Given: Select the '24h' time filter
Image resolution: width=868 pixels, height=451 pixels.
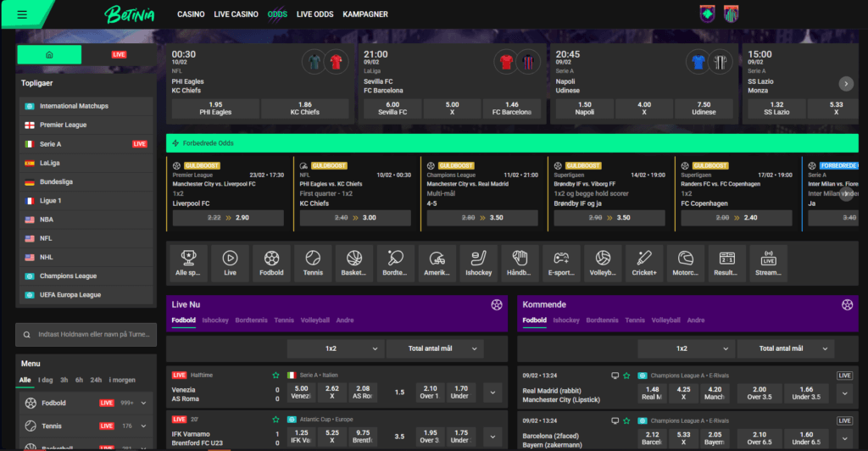Looking at the screenshot, I should 96,380.
